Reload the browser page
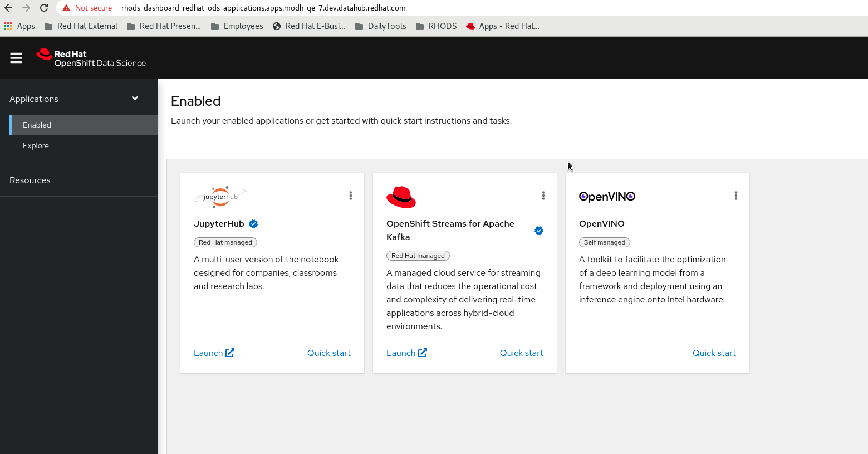This screenshot has height=454, width=868. pos(44,8)
